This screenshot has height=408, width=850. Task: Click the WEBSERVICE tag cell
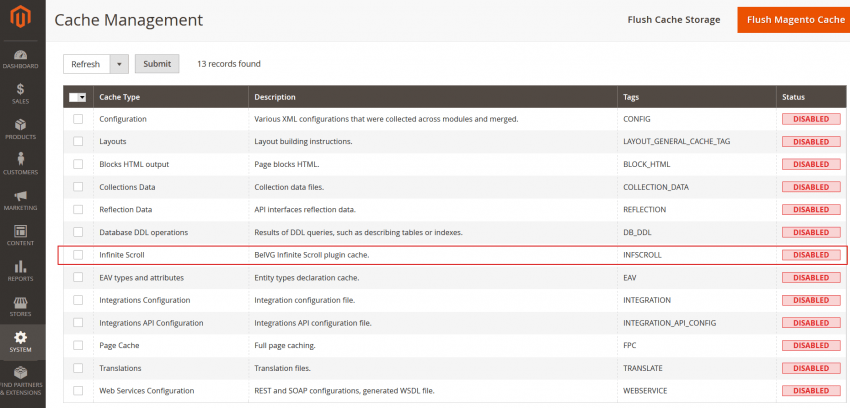645,391
